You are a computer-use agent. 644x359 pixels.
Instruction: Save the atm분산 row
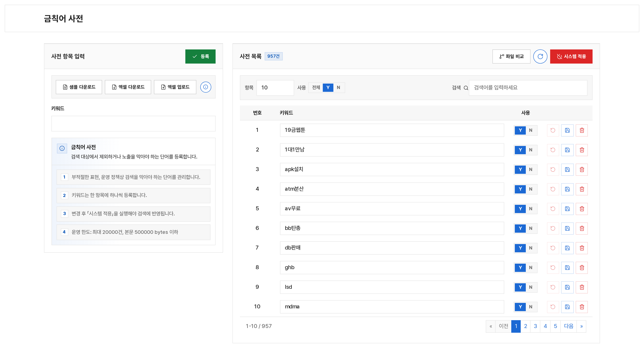point(567,189)
